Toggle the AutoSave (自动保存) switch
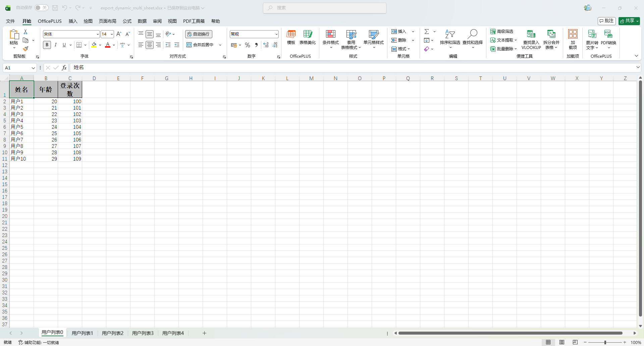 42,8
